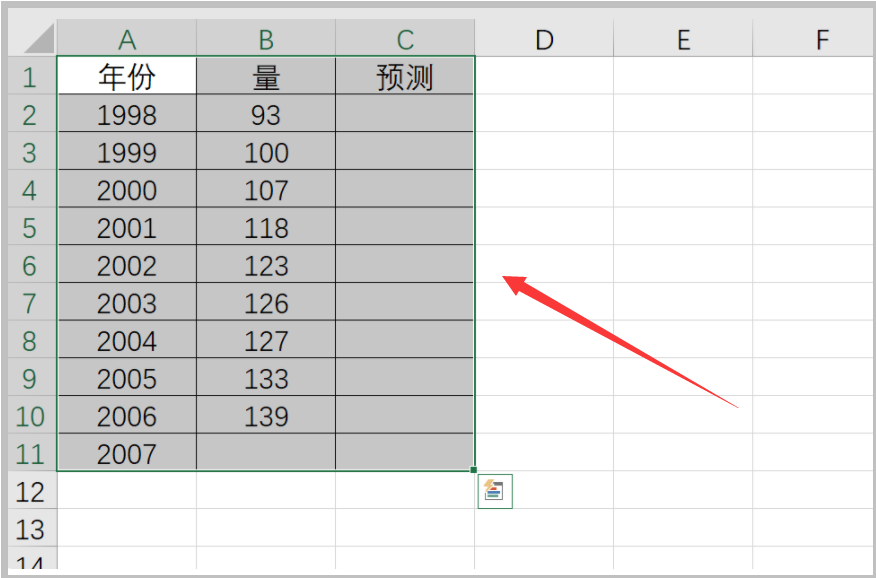
Task: Select the cell containing 2003
Action: click(127, 302)
